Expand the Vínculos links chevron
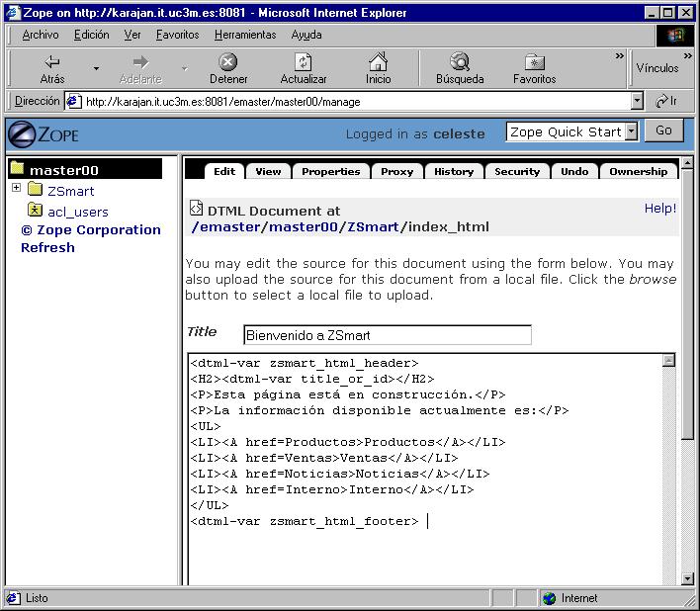Viewport: 700px width, 611px height. 687,55
